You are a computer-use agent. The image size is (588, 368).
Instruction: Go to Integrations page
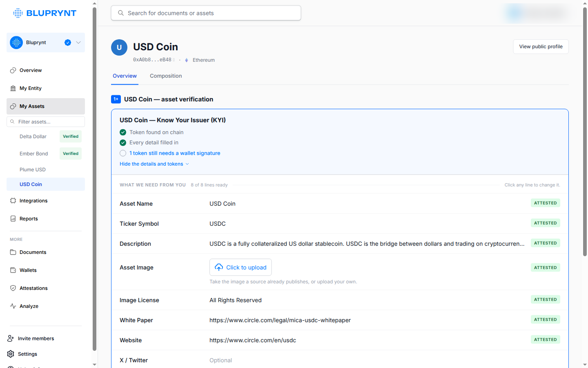[46, 201]
